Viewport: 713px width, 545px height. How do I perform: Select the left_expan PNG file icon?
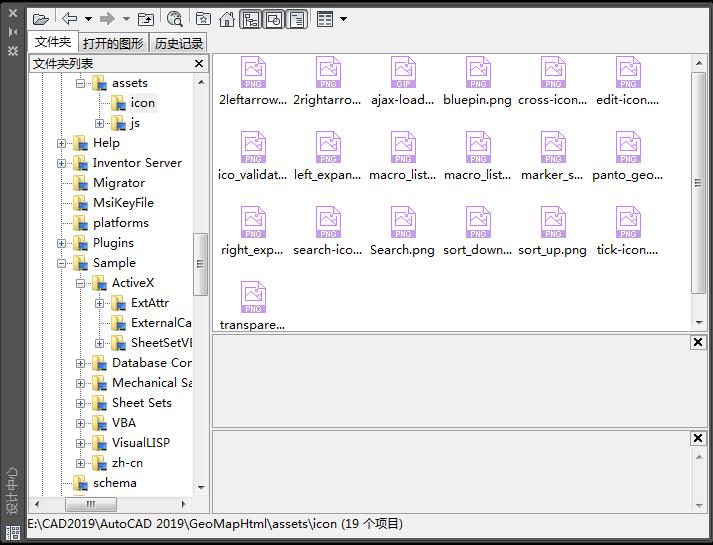[x=328, y=147]
